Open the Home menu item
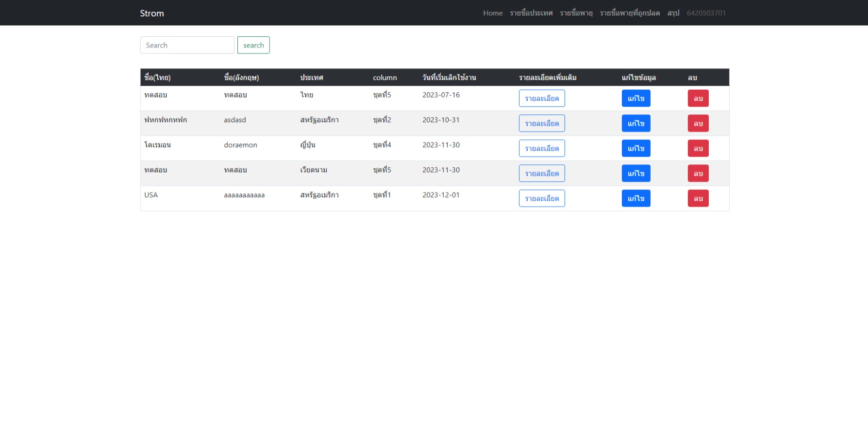This screenshot has width=868, height=437. coord(493,13)
